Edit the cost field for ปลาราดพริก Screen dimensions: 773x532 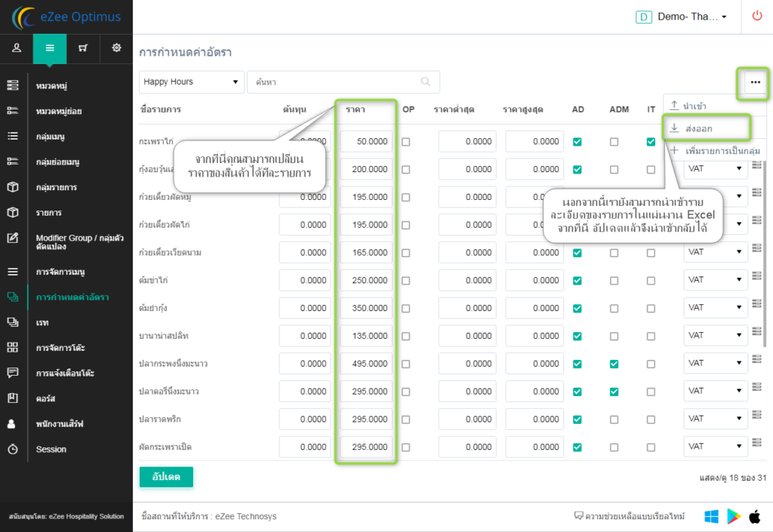tap(305, 420)
